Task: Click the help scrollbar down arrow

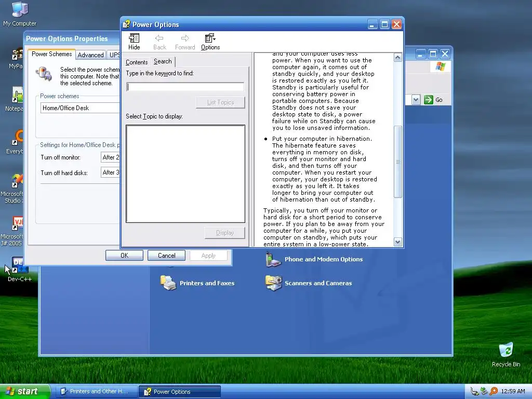Action: pos(397,242)
